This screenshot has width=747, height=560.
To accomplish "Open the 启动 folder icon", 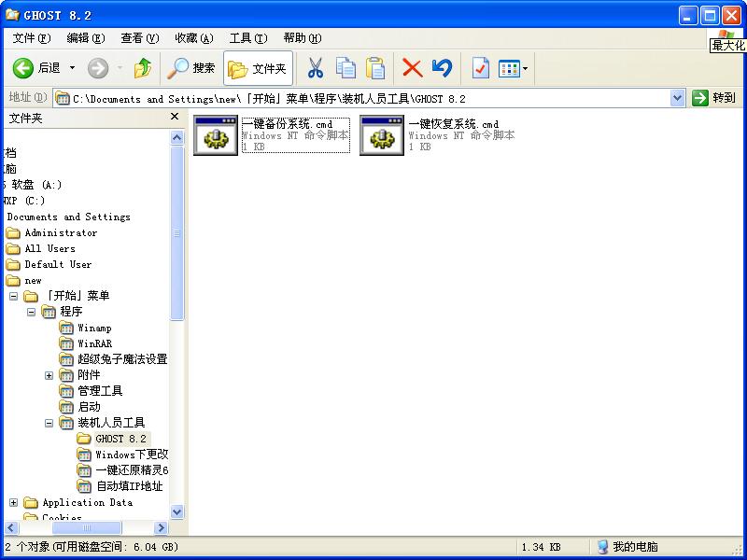I will pyautogui.click(x=66, y=407).
